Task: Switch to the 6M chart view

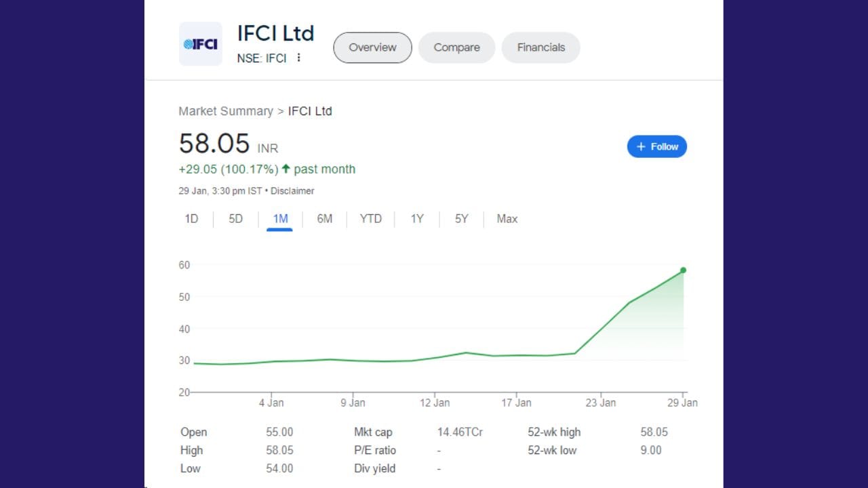Action: pyautogui.click(x=324, y=219)
